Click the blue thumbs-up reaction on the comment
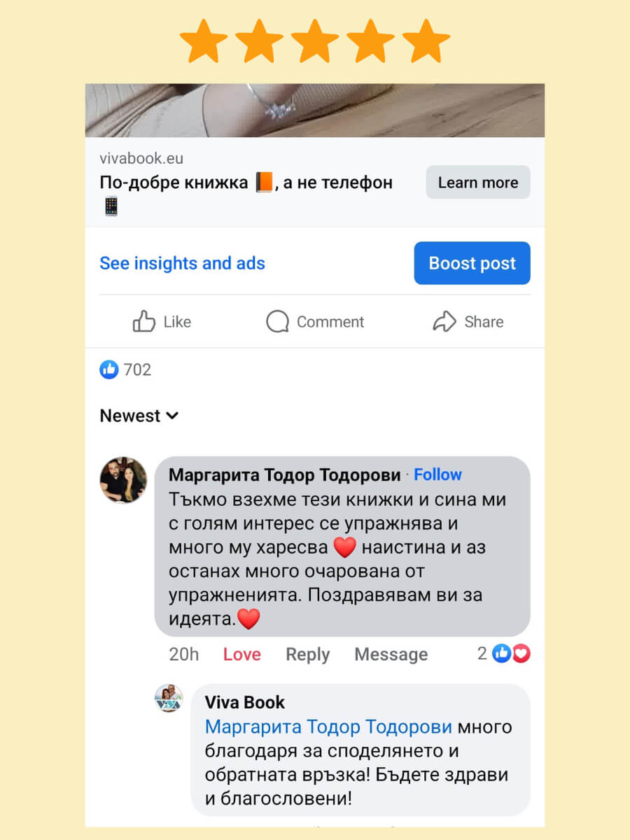The width and height of the screenshot is (630, 840). (501, 654)
